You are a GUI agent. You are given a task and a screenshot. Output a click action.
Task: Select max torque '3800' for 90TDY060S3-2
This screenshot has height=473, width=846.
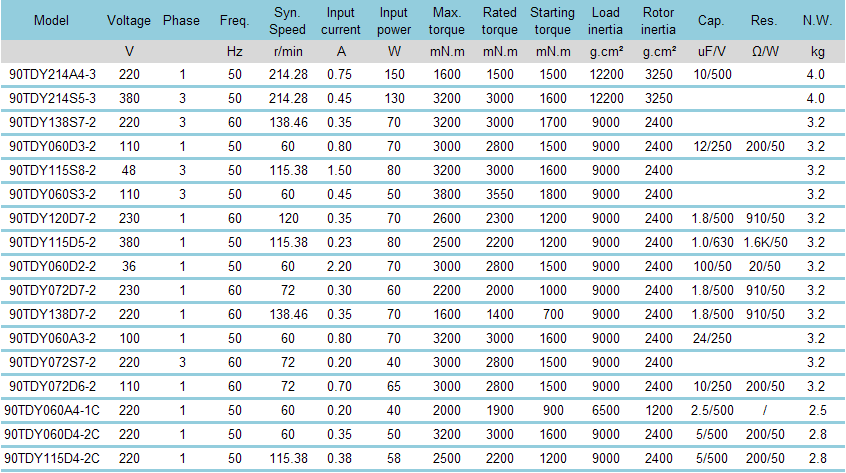click(447, 194)
